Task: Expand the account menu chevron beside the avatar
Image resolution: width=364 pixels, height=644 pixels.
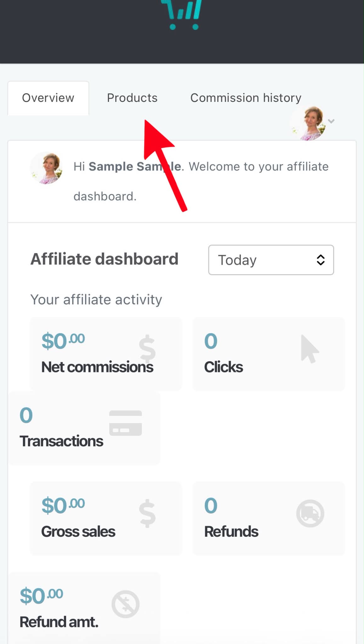Action: click(331, 121)
